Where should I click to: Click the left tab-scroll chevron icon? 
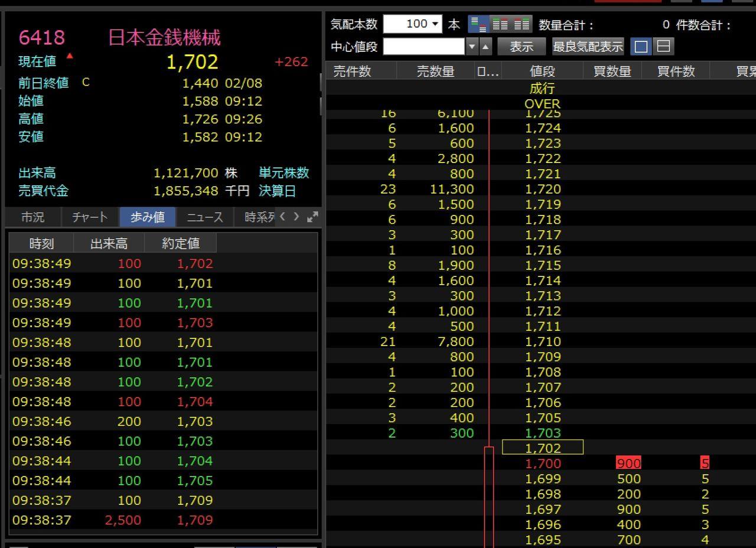[283, 217]
